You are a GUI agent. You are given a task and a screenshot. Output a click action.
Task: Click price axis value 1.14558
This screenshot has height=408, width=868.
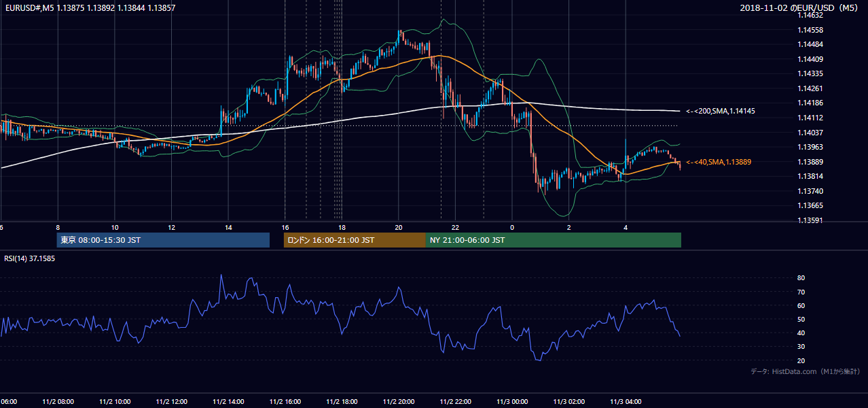(810, 30)
